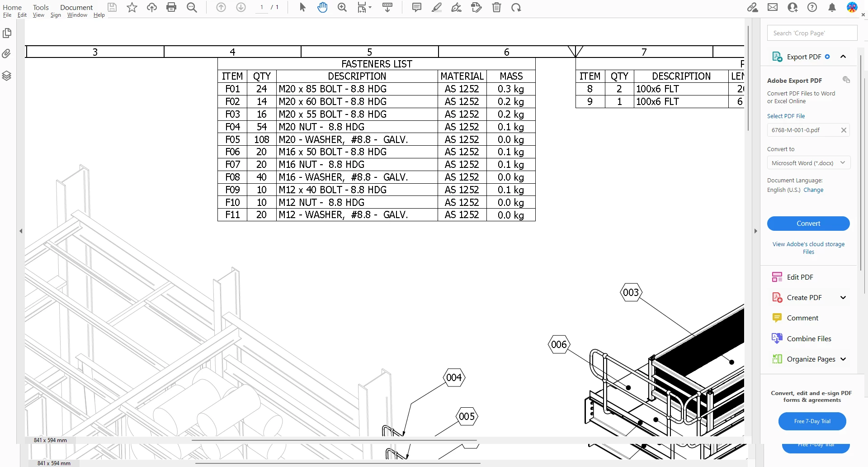The height and width of the screenshot is (467, 868).
Task: Open the attachments paperclip panel
Action: (6, 53)
